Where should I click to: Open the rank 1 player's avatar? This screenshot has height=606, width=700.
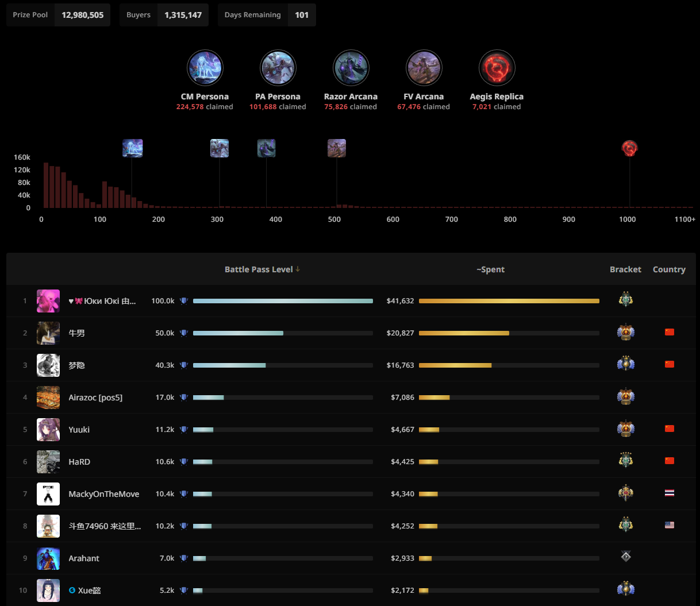pos(48,301)
